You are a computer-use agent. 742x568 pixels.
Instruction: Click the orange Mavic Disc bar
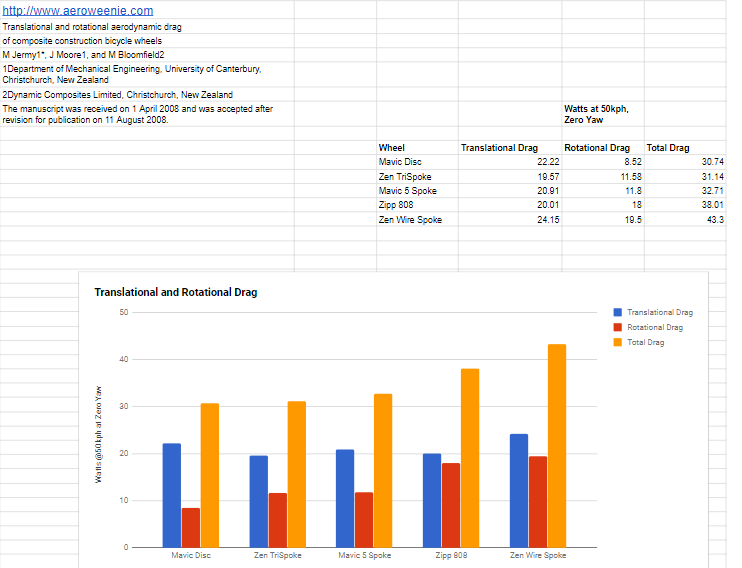pos(210,475)
